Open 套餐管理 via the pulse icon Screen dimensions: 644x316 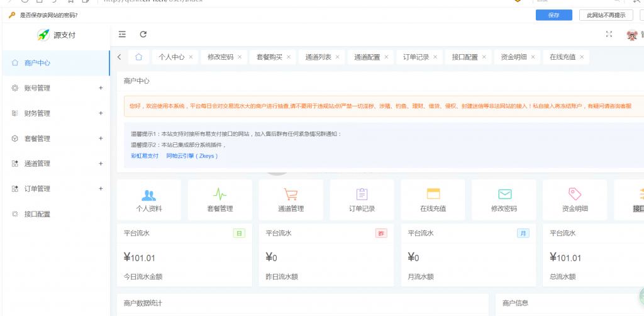[x=220, y=195]
